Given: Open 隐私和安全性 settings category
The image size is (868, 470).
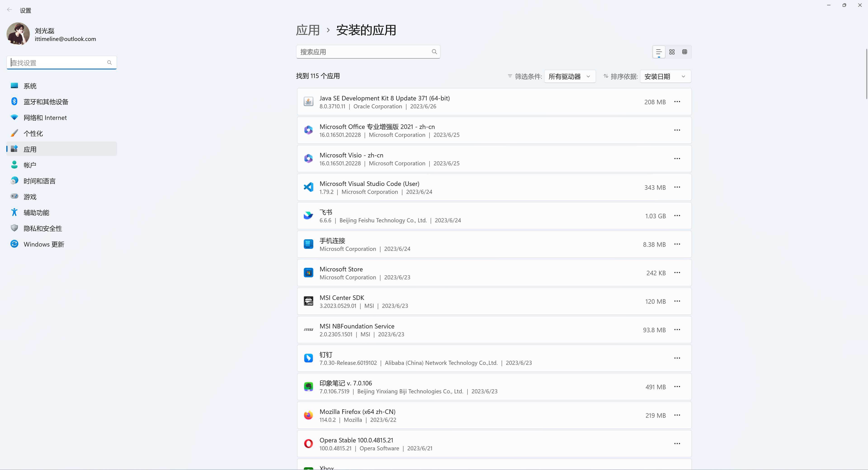Looking at the screenshot, I should [x=62, y=228].
